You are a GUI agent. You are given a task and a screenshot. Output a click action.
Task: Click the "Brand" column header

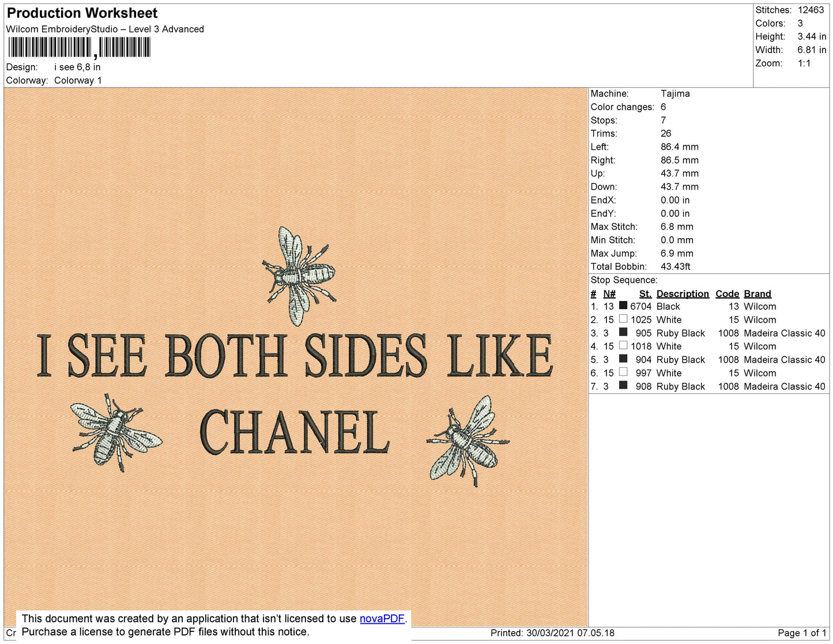(757, 294)
